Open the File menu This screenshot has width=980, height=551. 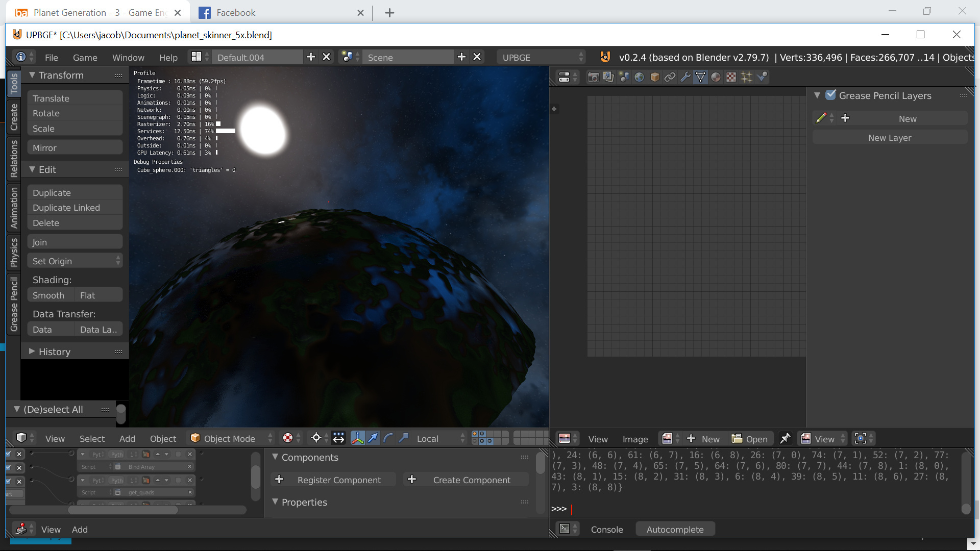tap(51, 57)
